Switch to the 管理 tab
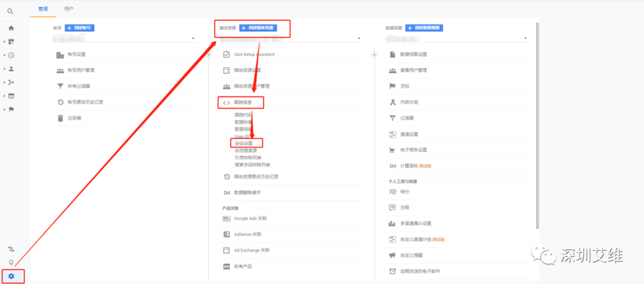 (43, 8)
